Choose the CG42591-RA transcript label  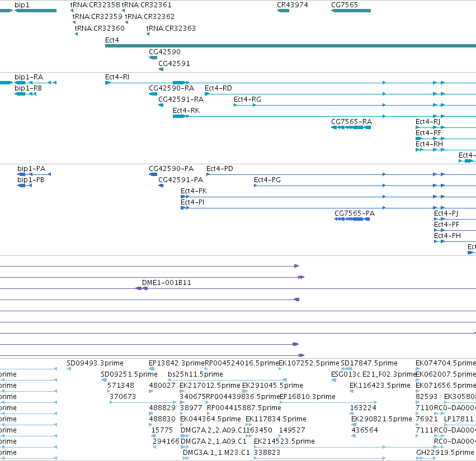point(181,99)
